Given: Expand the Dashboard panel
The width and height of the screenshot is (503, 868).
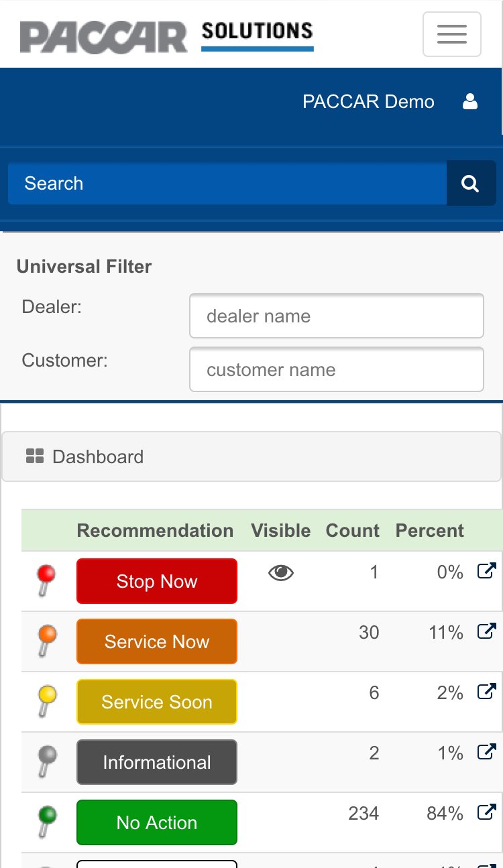Looking at the screenshot, I should [x=251, y=456].
